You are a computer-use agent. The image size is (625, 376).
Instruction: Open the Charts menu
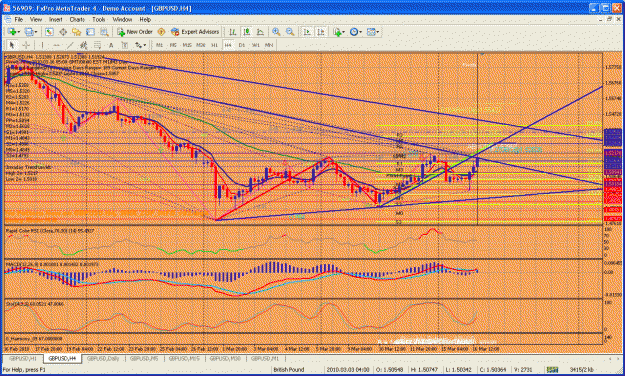(77, 19)
